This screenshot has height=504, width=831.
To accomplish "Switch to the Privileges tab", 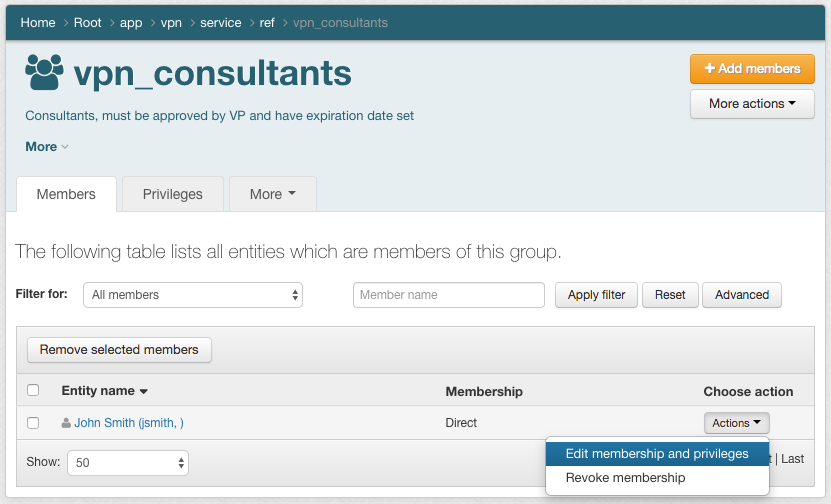I will coord(173,194).
